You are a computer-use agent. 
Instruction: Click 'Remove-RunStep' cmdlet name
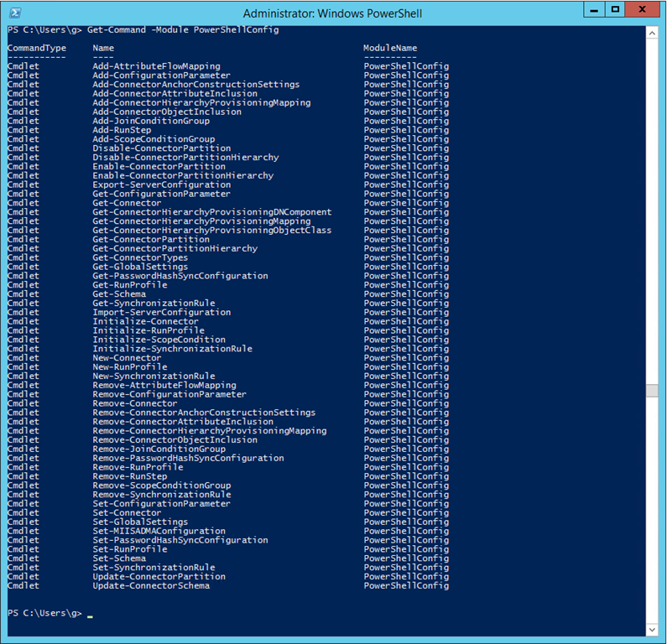(130, 477)
